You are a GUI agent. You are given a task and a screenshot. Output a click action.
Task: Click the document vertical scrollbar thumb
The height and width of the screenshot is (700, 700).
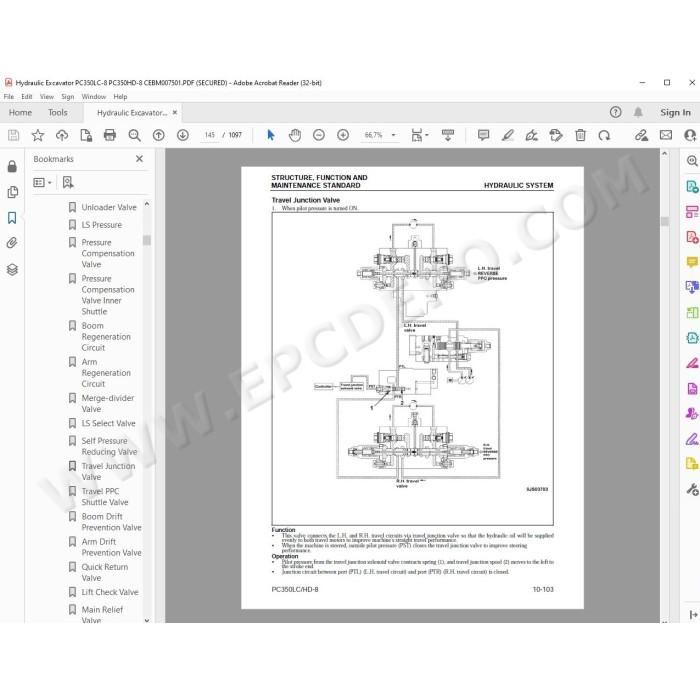tap(664, 221)
